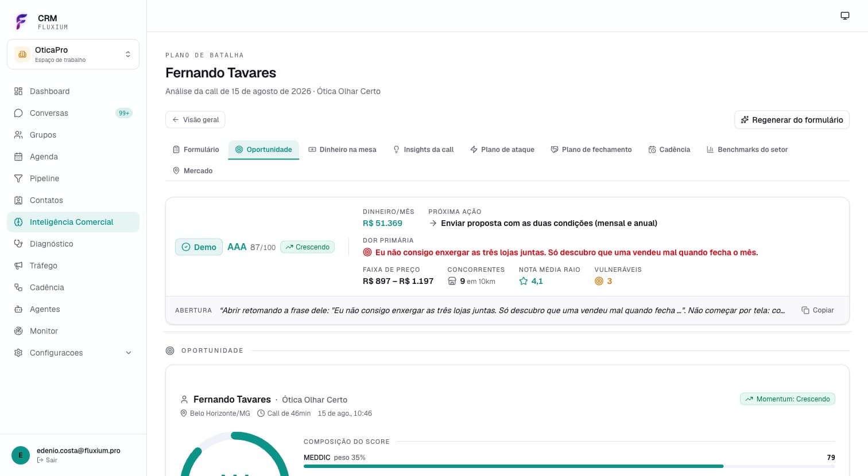Click the Configuracoes gear icon
The height and width of the screenshot is (476, 868).
coord(18,353)
